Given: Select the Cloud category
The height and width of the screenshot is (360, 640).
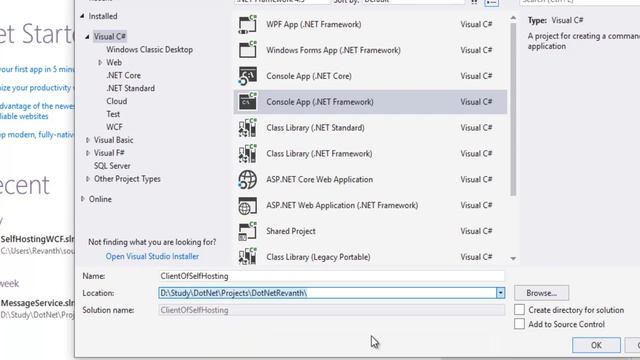Looking at the screenshot, I should coord(117,101).
